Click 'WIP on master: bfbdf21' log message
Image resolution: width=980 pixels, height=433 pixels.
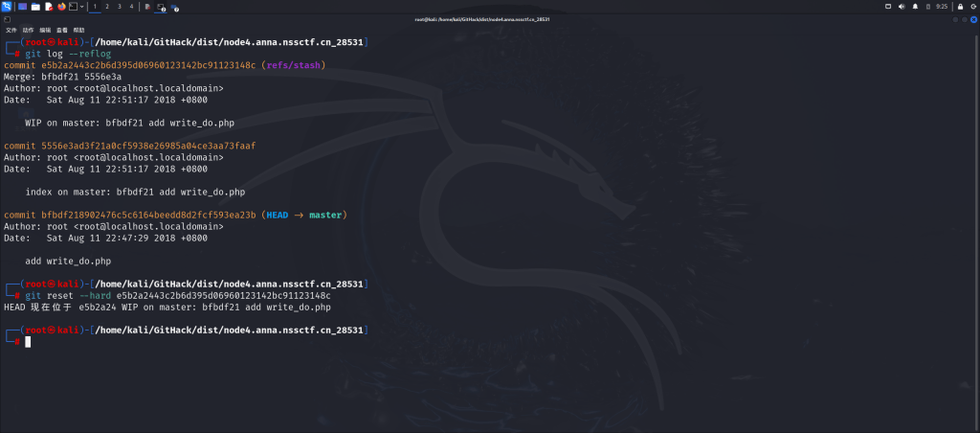(x=129, y=123)
